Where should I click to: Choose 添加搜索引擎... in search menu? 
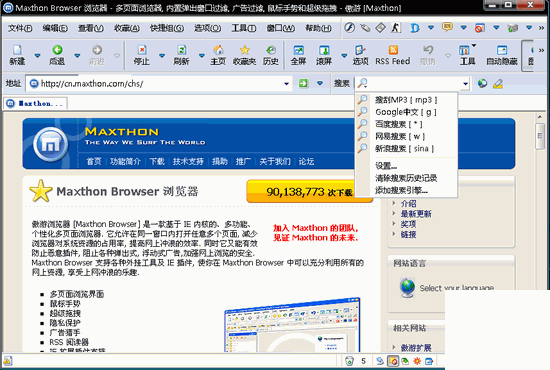406,190
